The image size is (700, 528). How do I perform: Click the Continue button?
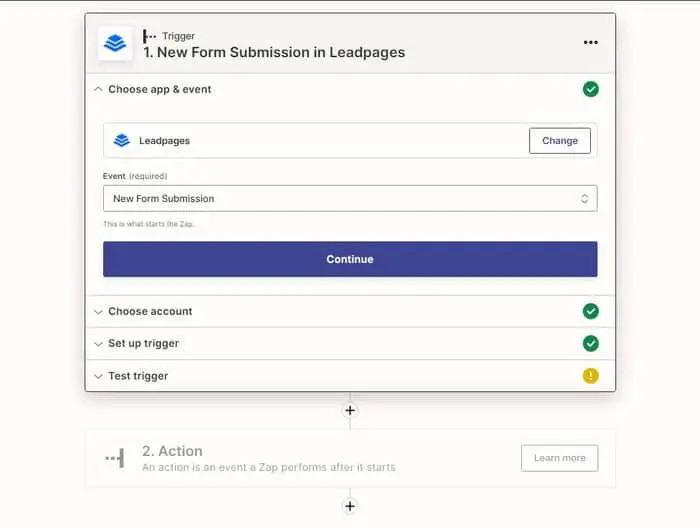[x=350, y=259]
